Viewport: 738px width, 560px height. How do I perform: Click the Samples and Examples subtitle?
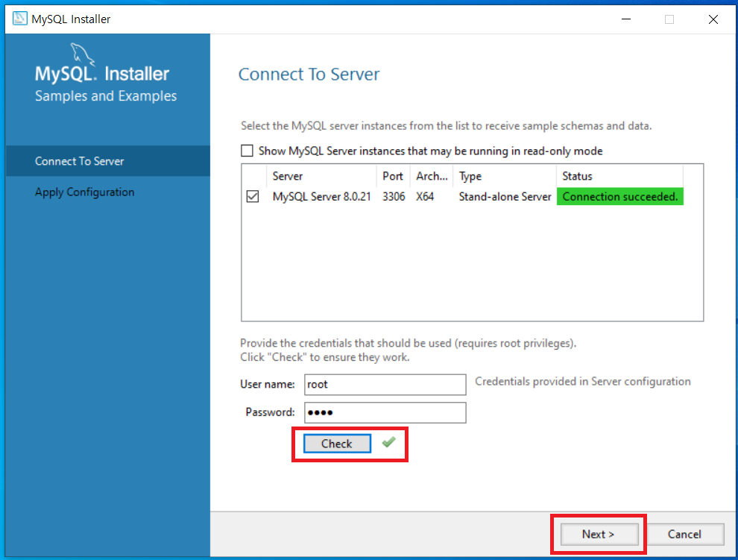coord(106,96)
